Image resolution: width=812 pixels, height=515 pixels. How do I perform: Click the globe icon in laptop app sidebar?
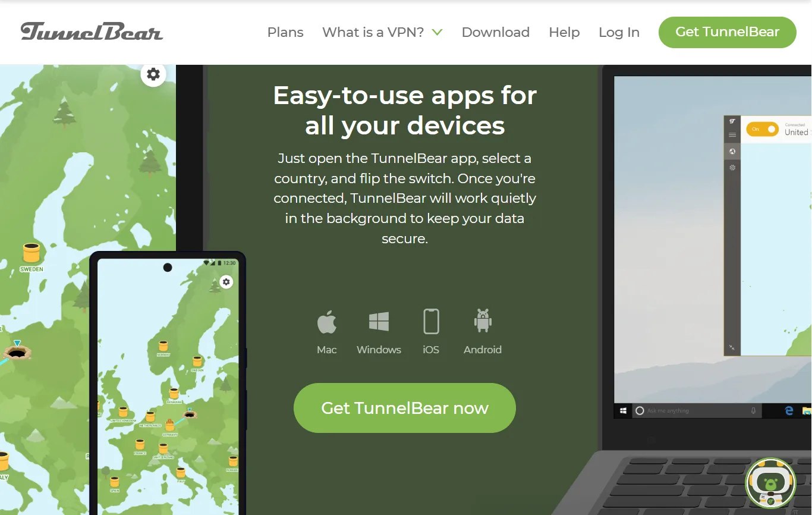point(732,152)
